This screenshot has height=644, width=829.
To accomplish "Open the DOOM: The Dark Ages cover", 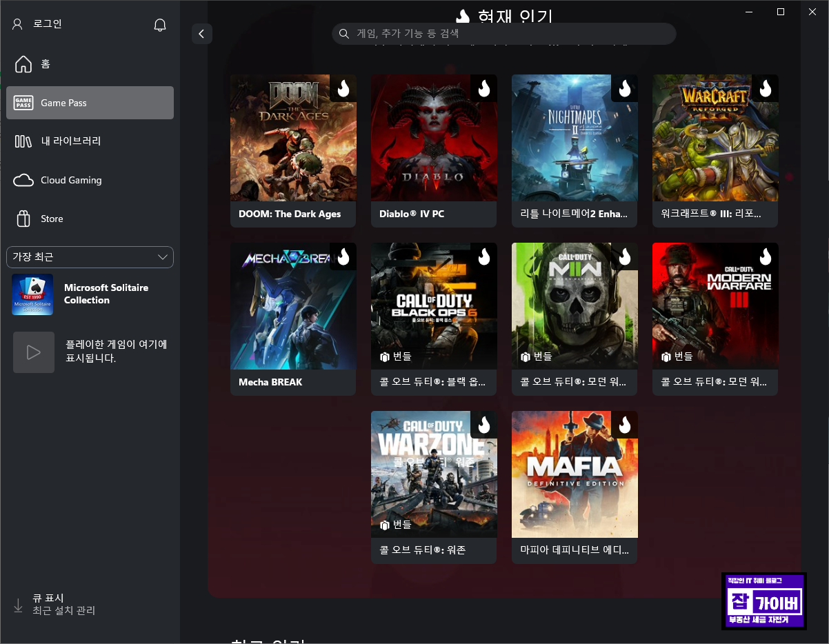I will click(293, 138).
